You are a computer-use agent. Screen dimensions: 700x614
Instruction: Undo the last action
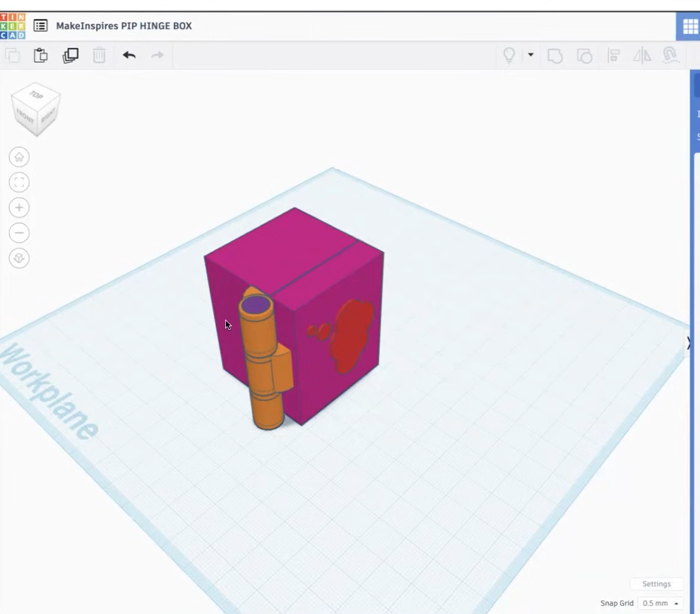[x=129, y=55]
